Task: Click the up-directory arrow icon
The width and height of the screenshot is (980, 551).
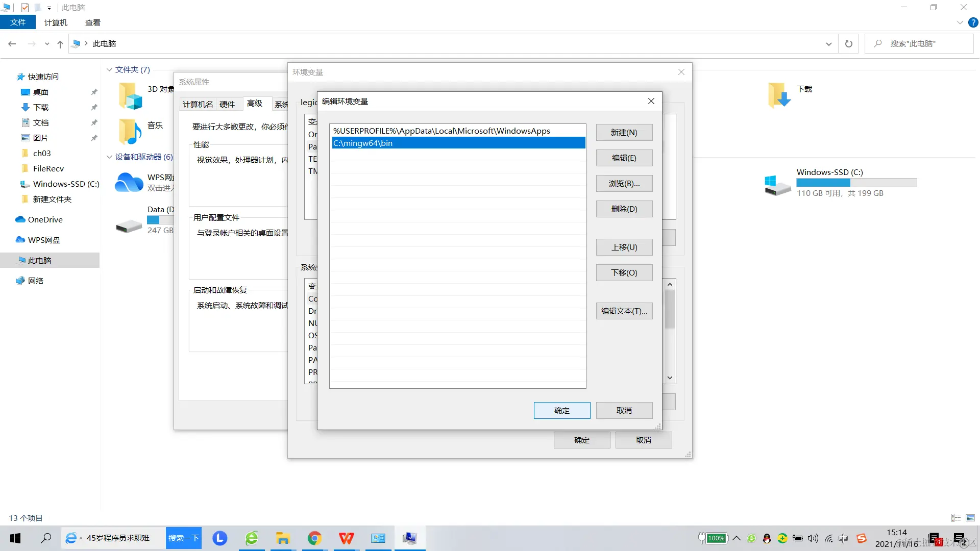Action: tap(60, 44)
